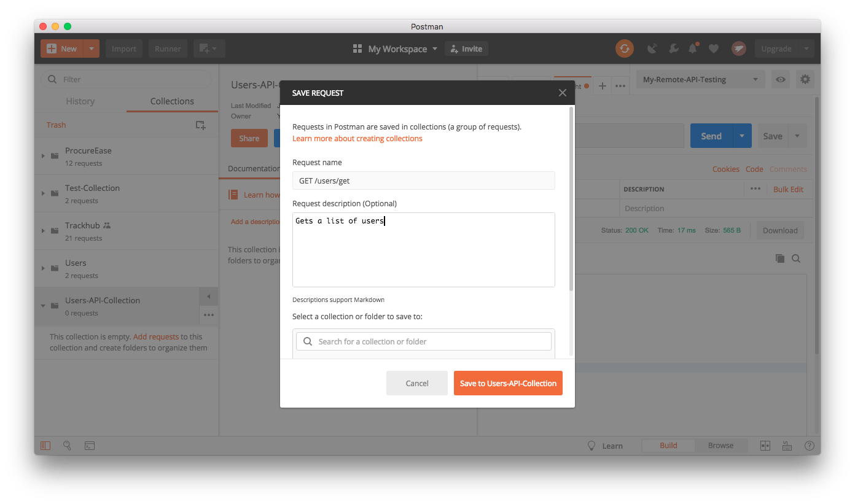Toggle the sidebar with the panel icon
855x504 pixels.
pos(45,446)
